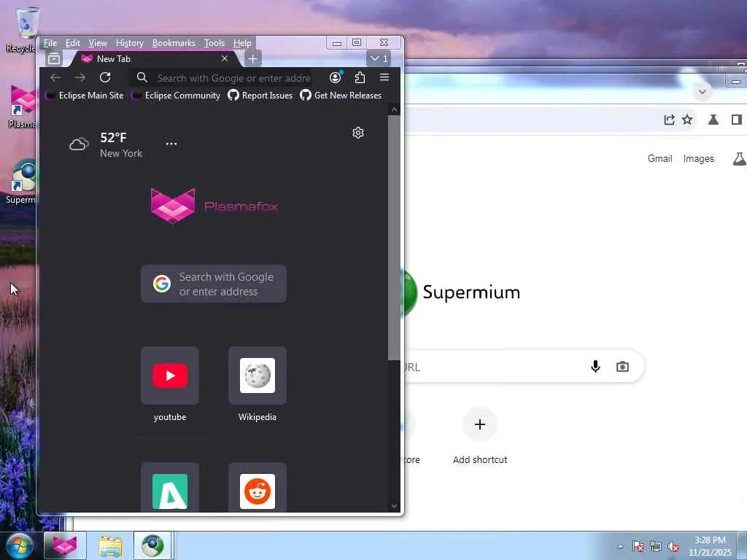Open the Windows Start button
This screenshot has height=560, width=747.
(x=19, y=546)
